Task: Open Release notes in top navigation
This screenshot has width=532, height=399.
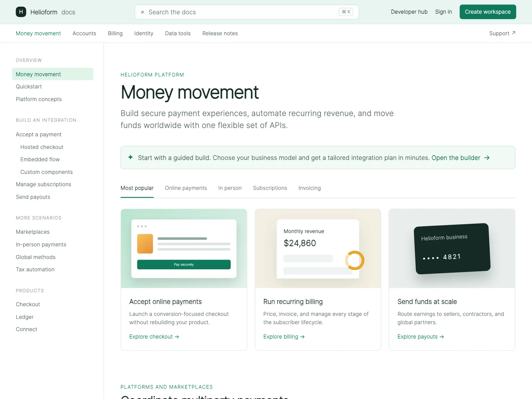Action: [220, 33]
